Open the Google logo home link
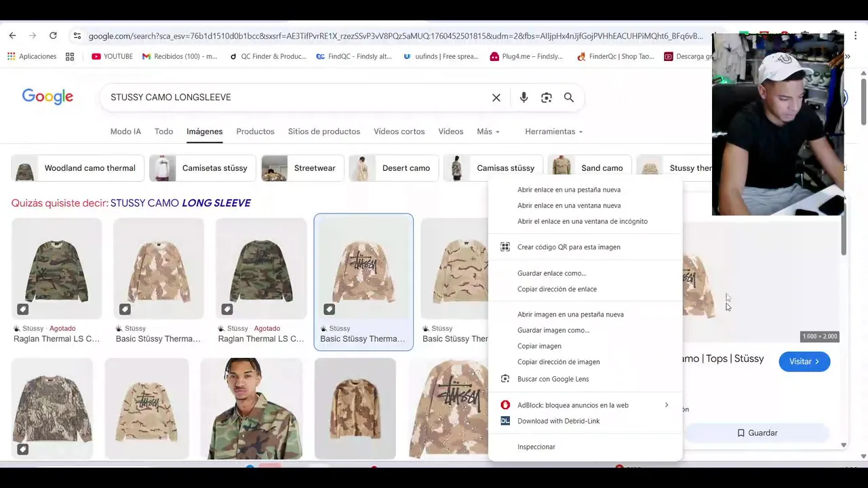This screenshot has height=488, width=868. pyautogui.click(x=47, y=97)
